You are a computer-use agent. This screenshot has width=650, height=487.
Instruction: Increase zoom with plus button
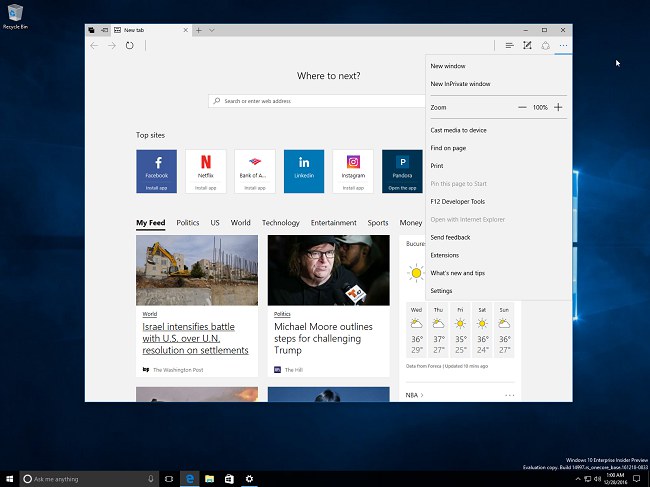pos(558,107)
